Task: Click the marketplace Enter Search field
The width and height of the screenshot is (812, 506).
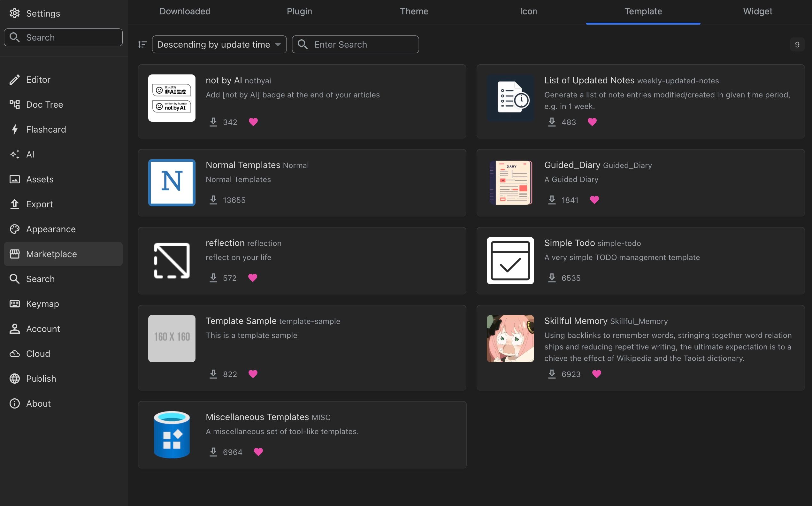Action: coord(355,44)
